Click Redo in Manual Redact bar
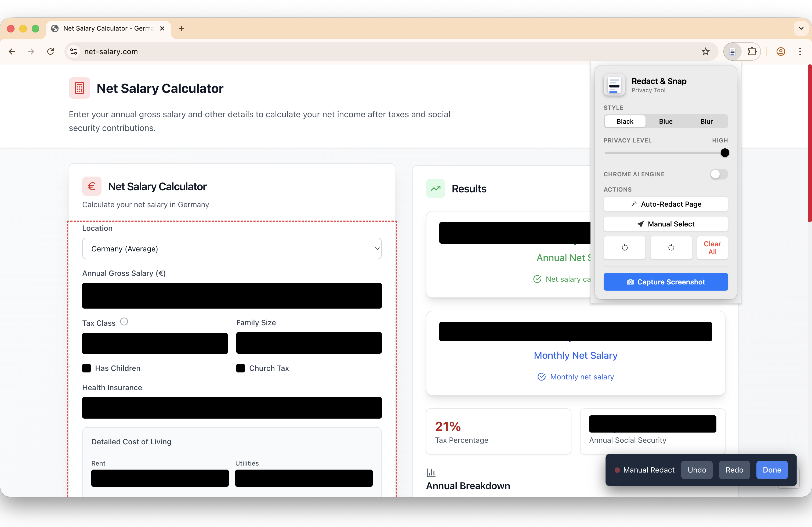Image resolution: width=812 pixels, height=527 pixels. [x=734, y=470]
